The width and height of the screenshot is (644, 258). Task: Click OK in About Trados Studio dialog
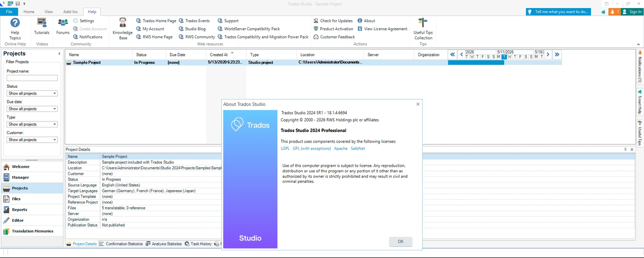click(x=400, y=241)
